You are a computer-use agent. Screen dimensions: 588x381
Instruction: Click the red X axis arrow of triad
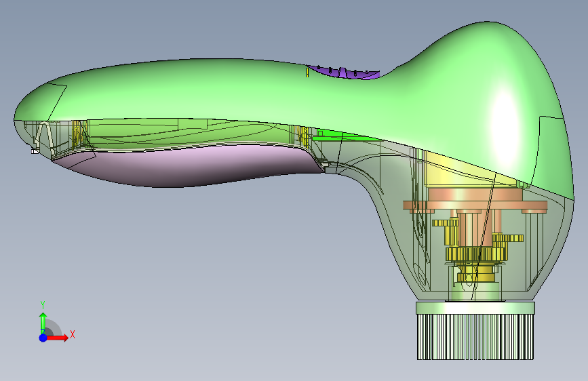pyautogui.click(x=56, y=338)
